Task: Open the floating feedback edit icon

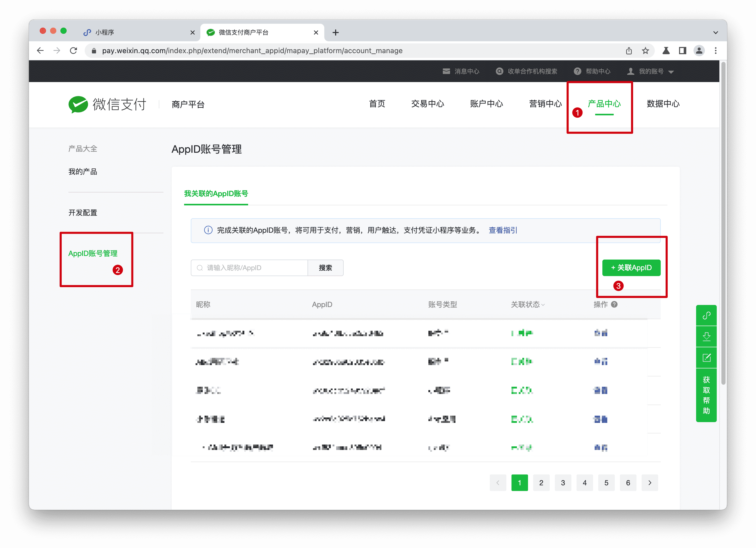Action: 706,357
